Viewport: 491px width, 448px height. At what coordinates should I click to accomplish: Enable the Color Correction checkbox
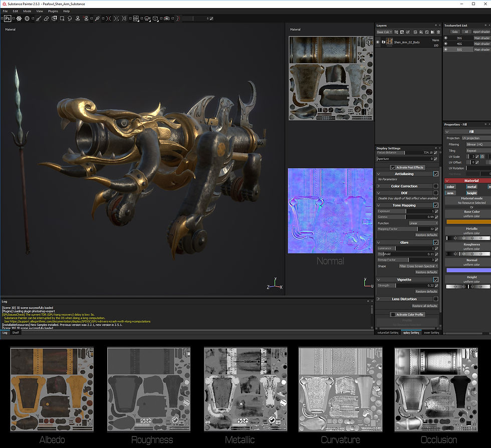point(435,186)
